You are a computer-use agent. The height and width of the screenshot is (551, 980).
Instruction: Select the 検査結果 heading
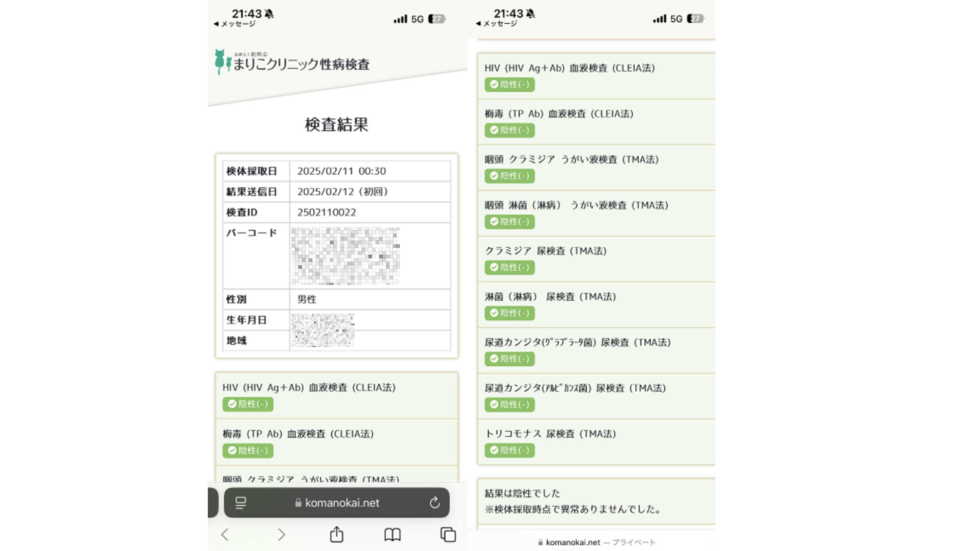(x=337, y=125)
